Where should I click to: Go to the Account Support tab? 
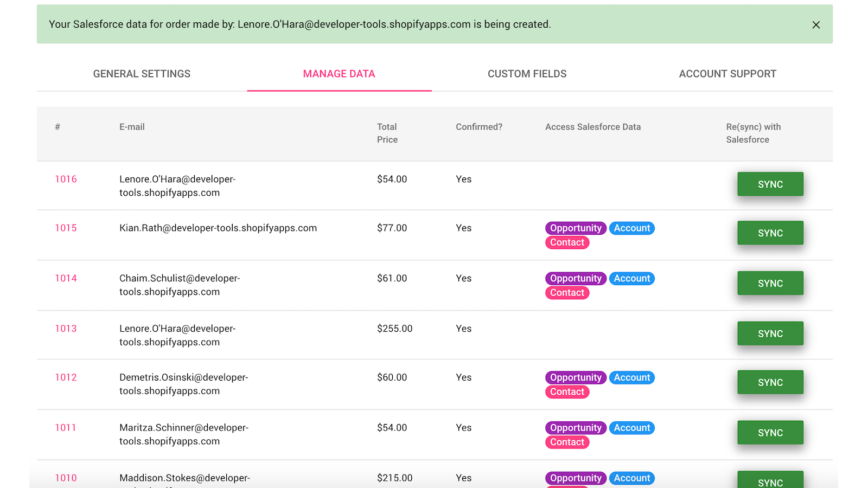[727, 74]
